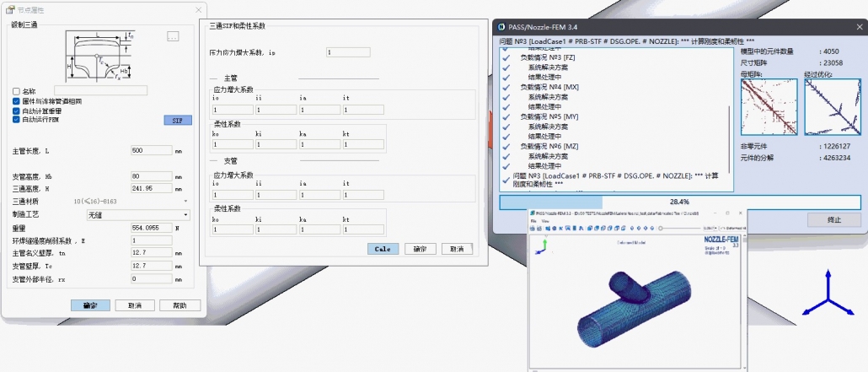This screenshot has width=868, height=372.
Task: Click the 主管 stress factor io field
Action: [233, 110]
